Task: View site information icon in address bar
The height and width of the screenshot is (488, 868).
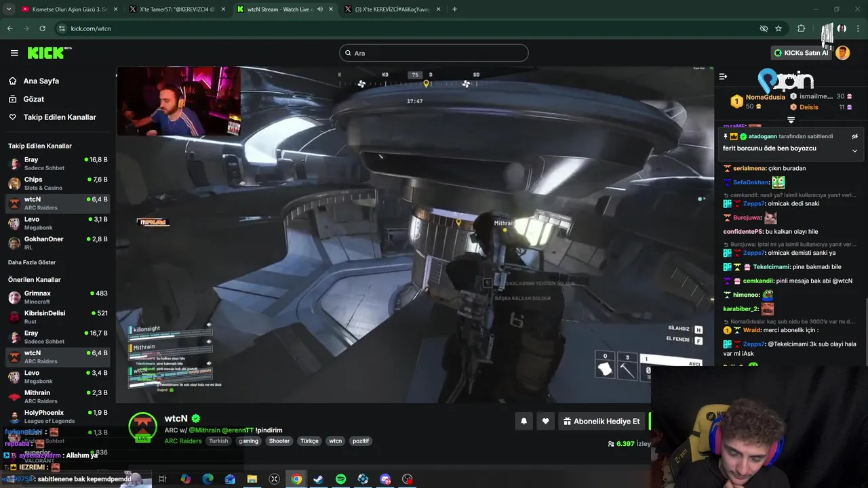Action: click(x=62, y=28)
